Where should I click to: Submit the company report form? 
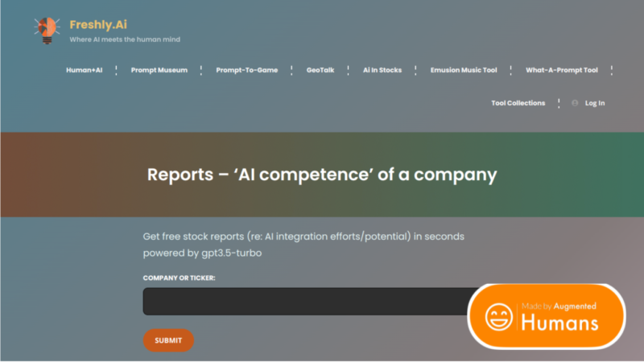pyautogui.click(x=168, y=340)
